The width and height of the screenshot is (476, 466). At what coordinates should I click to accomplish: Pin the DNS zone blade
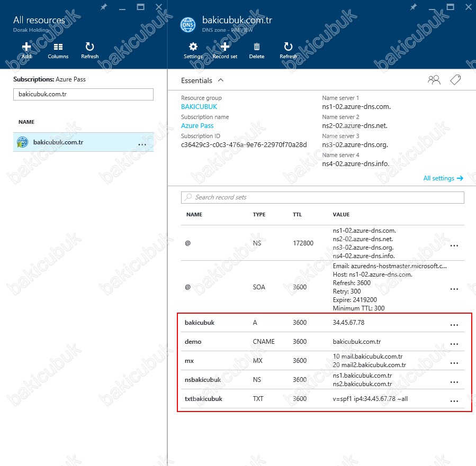[x=413, y=7]
